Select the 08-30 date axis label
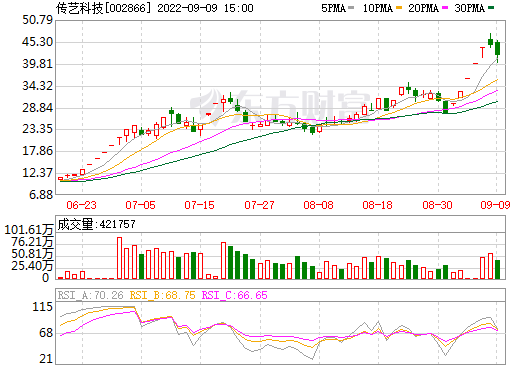 [437, 205]
